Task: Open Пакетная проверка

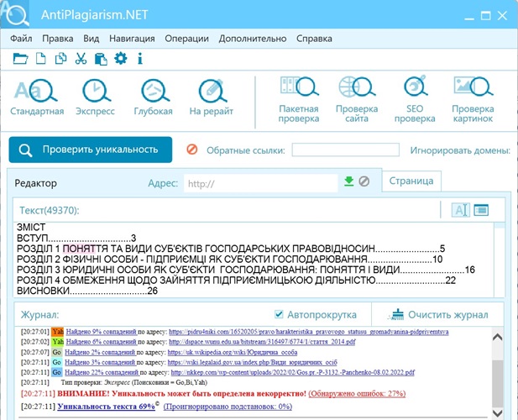Action: 299,99
